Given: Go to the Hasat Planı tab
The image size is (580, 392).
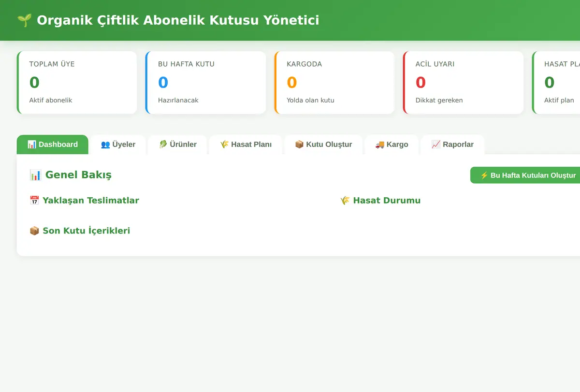Looking at the screenshot, I should click(x=246, y=145).
